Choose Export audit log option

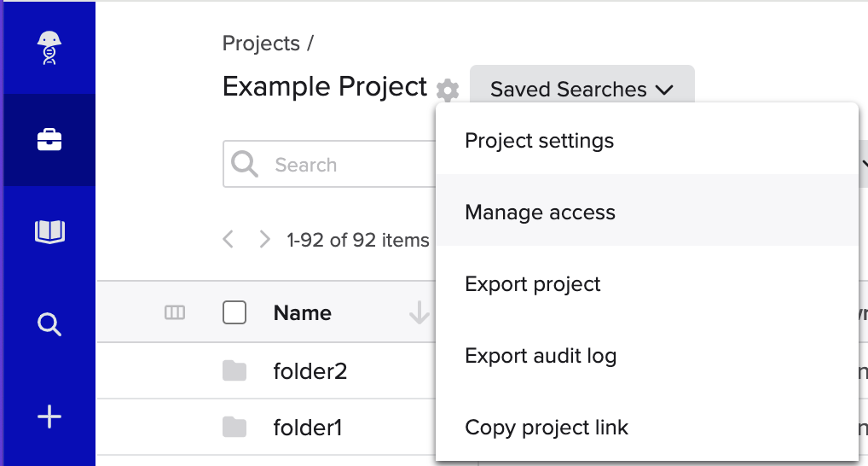[540, 356]
